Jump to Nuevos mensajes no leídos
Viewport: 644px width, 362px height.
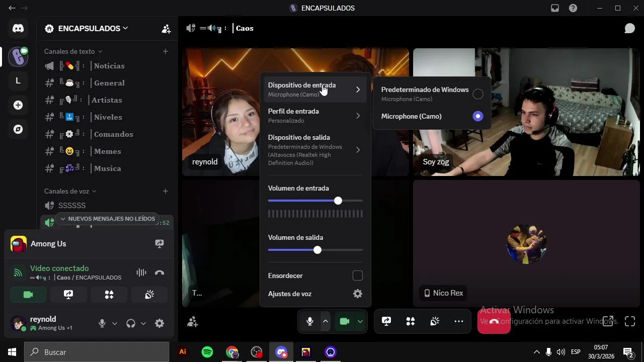pos(107,219)
